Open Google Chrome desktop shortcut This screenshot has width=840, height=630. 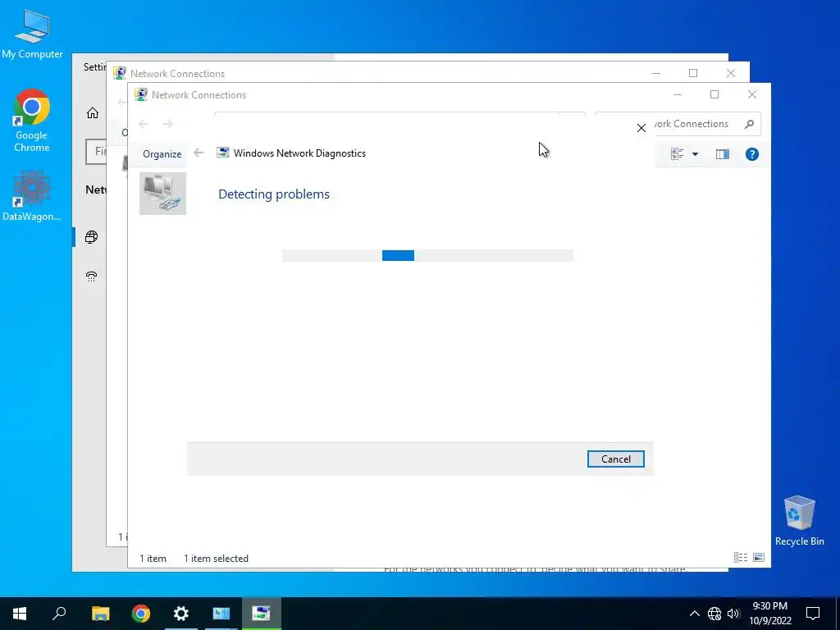(x=32, y=121)
